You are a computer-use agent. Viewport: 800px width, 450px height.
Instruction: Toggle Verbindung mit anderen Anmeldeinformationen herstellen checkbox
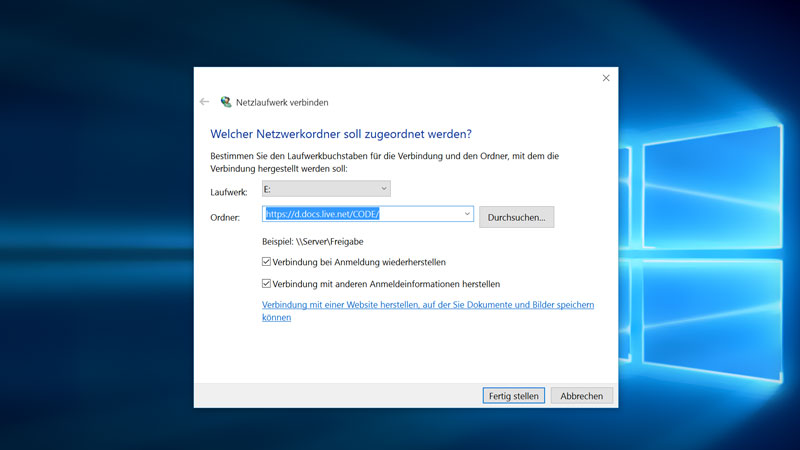click(266, 284)
